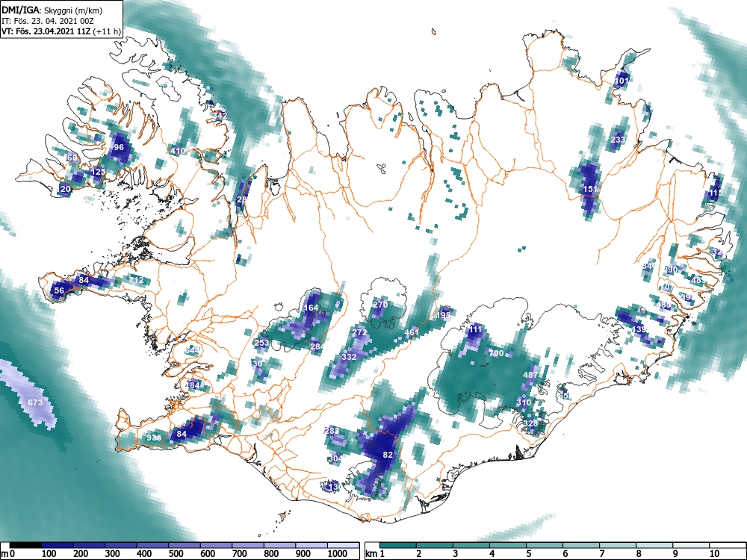The image size is (747, 560).
Task: Click the 56 label on the western peninsula
Action: pyautogui.click(x=59, y=290)
